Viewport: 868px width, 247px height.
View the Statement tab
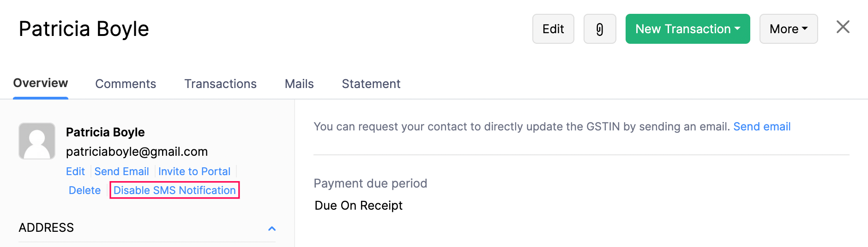[371, 84]
